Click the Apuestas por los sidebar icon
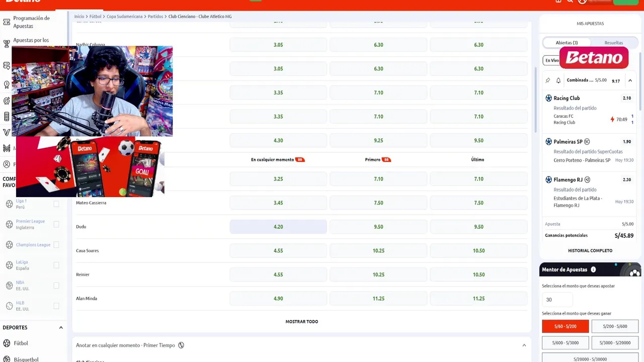The height and width of the screenshot is (362, 644). tap(7, 44)
